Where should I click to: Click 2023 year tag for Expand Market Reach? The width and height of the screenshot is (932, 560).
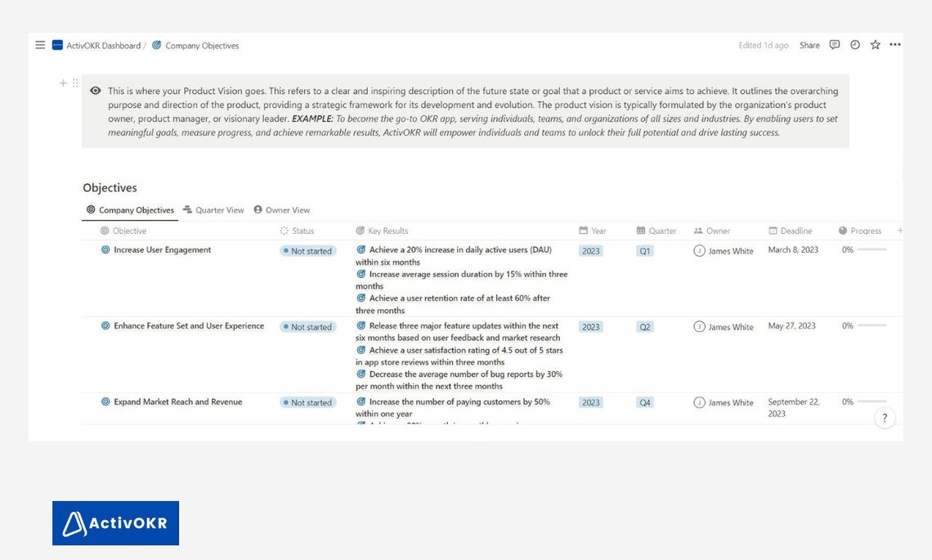coord(591,402)
